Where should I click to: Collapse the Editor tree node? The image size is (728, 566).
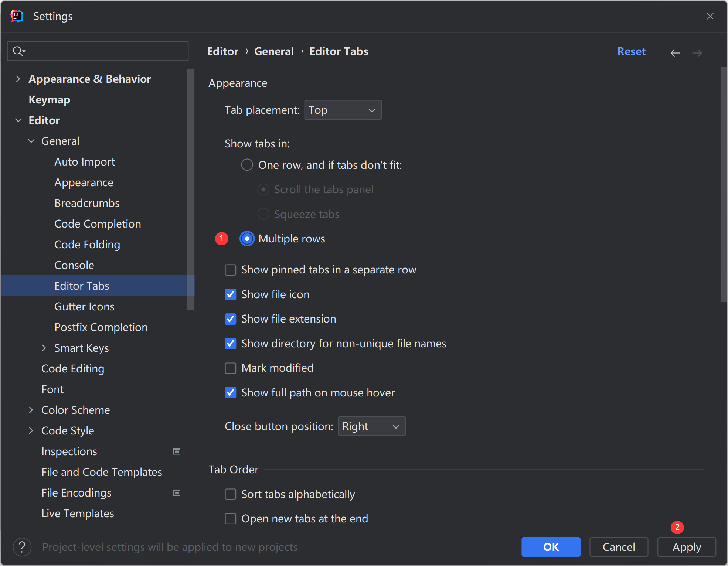coord(18,120)
